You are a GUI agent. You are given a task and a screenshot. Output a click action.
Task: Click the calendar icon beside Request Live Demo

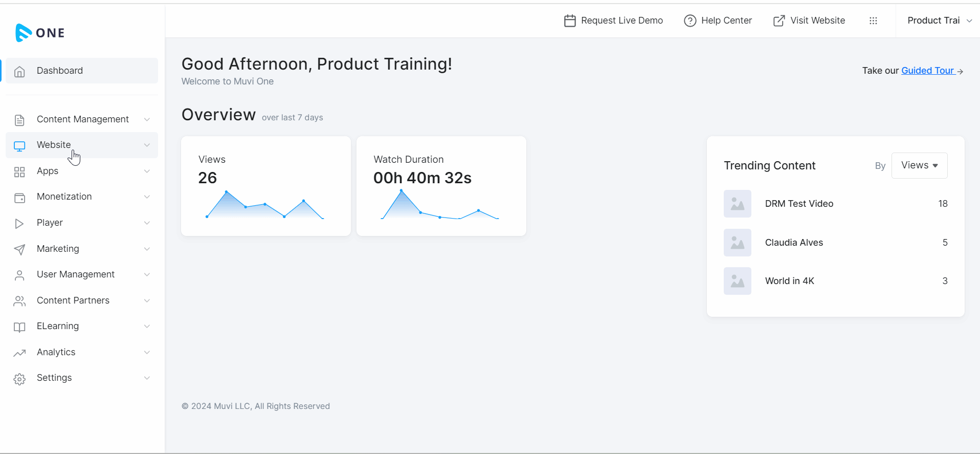click(x=570, y=20)
